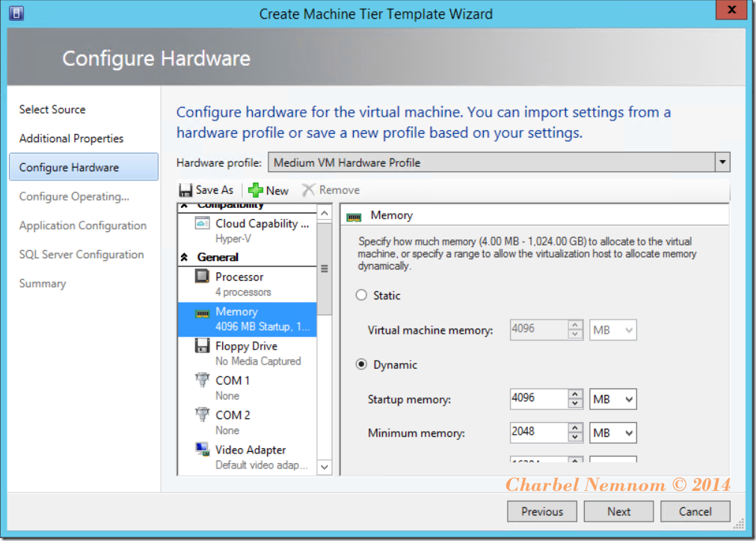Select the Static memory radio button
The height and width of the screenshot is (541, 756).
click(361, 295)
